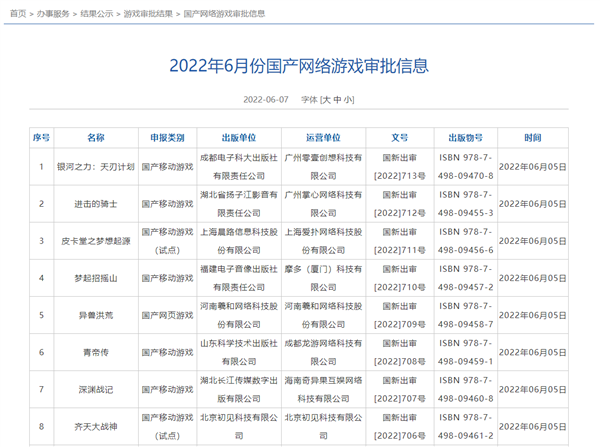This screenshot has height=447, width=600.
Task: Click game name 银河之力：天刃计划
Action: [95, 166]
